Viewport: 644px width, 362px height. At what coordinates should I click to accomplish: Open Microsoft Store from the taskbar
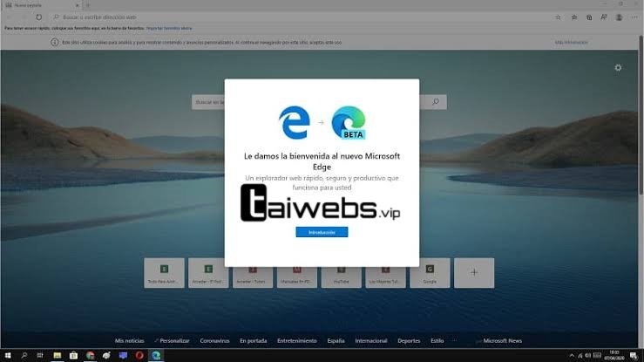coord(73,355)
